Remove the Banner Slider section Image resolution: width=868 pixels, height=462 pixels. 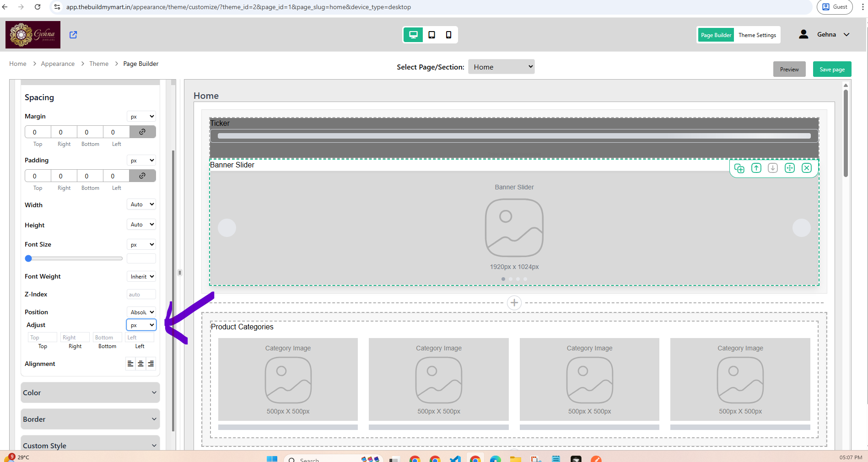click(807, 168)
